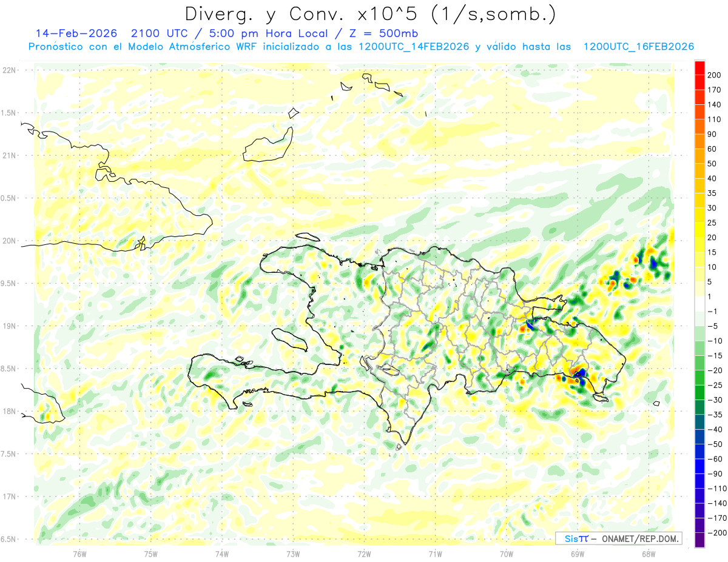Click the positive 90 value on color scale
The image size is (728, 562).
pos(712,134)
